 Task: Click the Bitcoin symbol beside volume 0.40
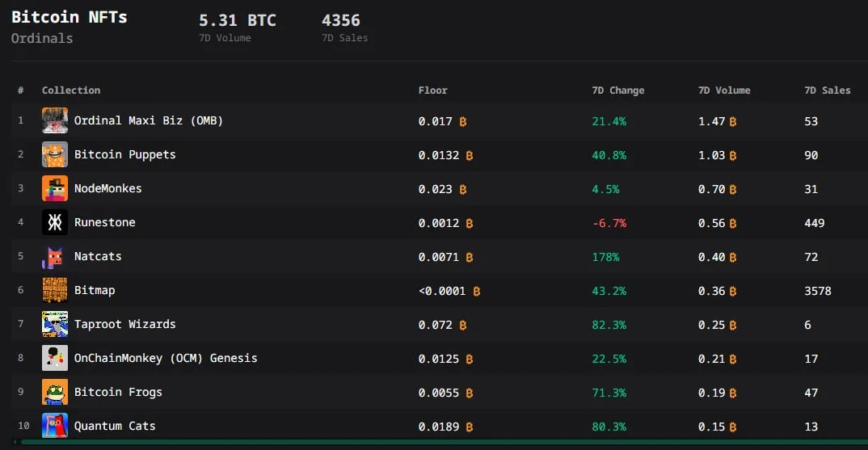coord(733,258)
